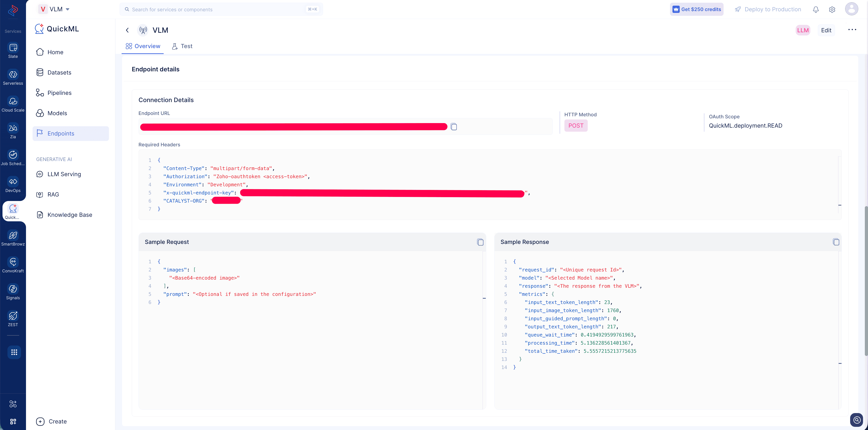Copy the Sample Response code

point(836,242)
